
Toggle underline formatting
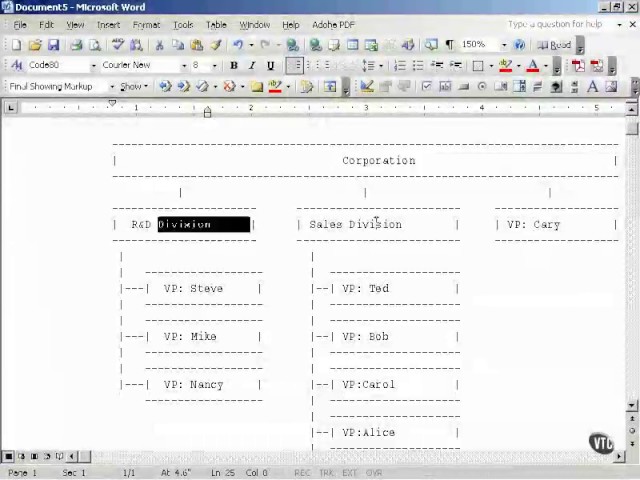(270, 66)
